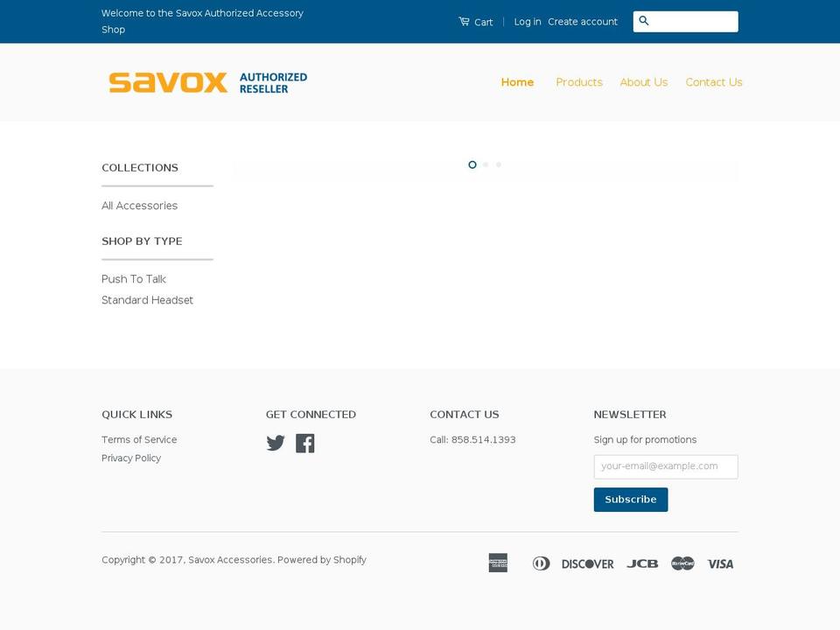This screenshot has width=840, height=630.
Task: Select the third carousel slide dot
Action: (x=499, y=164)
